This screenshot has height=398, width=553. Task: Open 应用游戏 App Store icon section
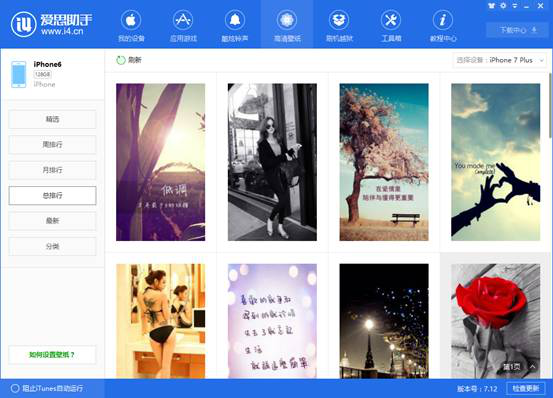tap(183, 25)
